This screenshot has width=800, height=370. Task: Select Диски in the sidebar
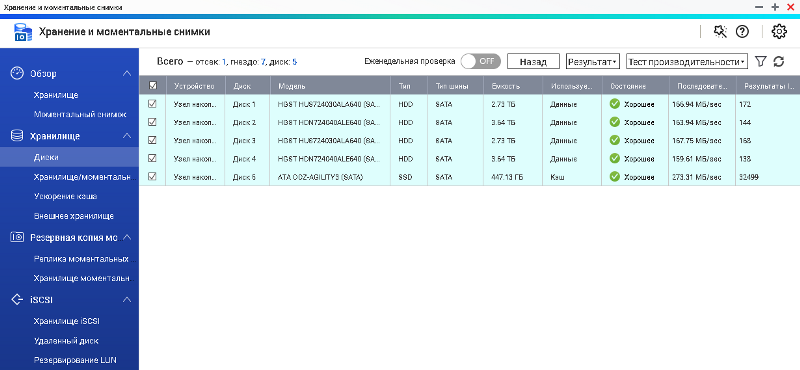point(69,157)
